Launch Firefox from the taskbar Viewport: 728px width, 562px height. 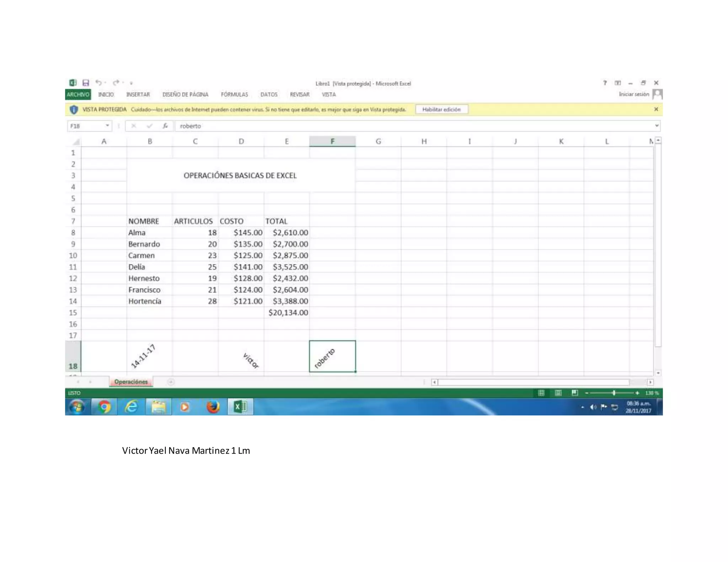tap(213, 407)
